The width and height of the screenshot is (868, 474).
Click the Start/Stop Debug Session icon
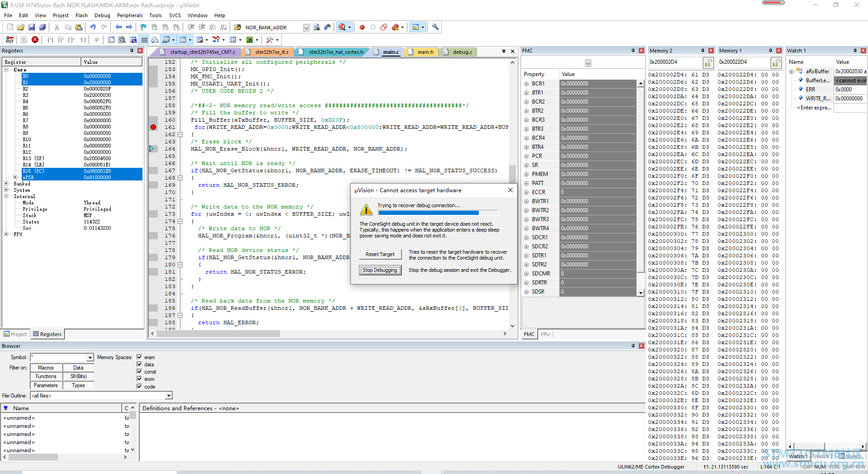pyautogui.click(x=342, y=27)
